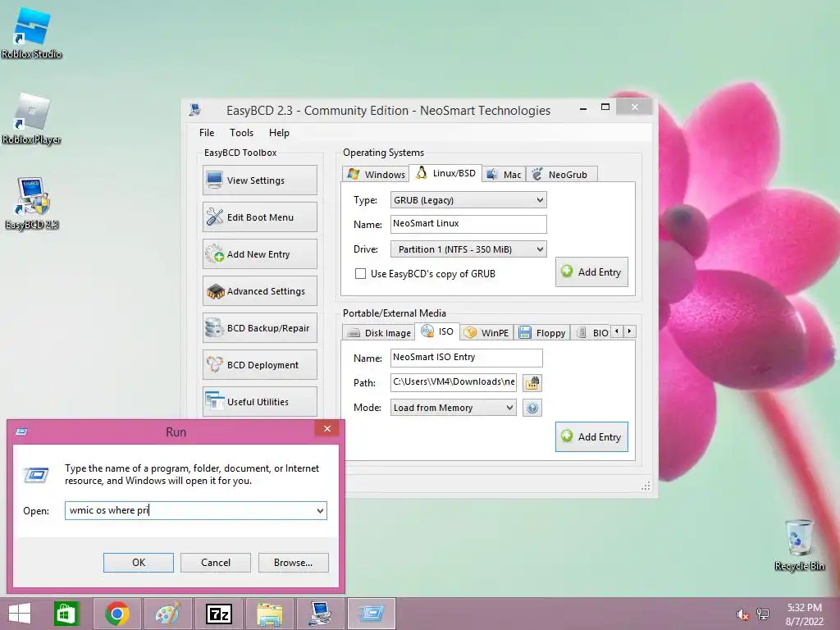The height and width of the screenshot is (630, 840).
Task: Open Add New Entry section
Action: pos(260,254)
